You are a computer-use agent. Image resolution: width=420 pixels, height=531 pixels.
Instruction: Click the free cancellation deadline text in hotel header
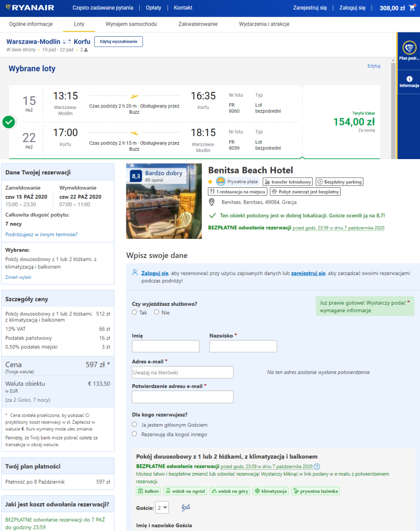point(339,228)
